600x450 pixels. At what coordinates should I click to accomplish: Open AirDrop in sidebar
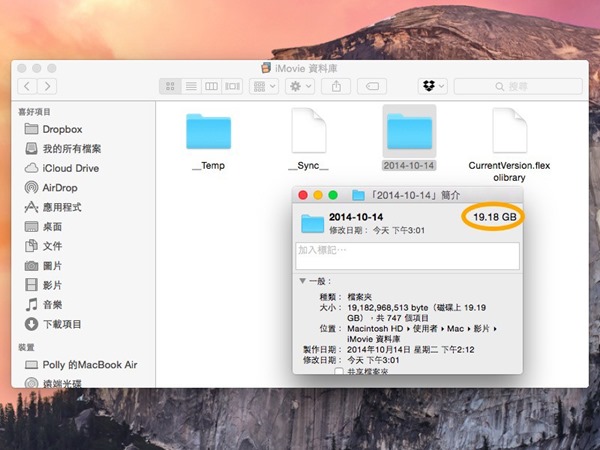[x=51, y=188]
